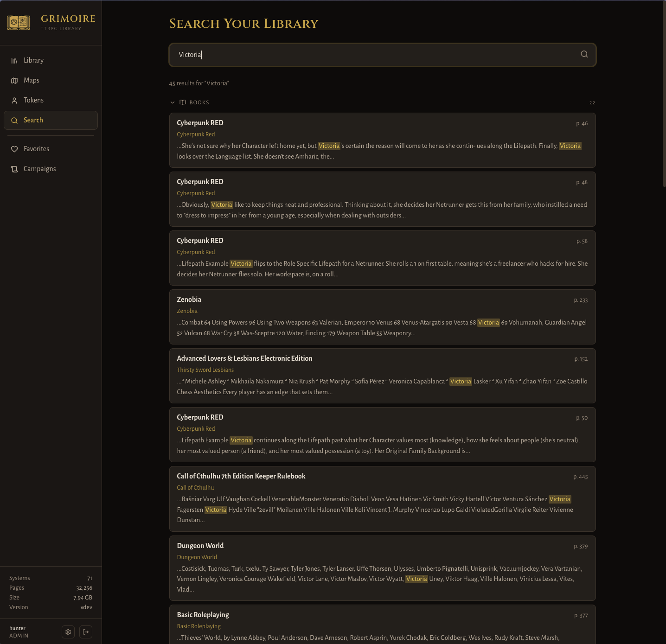The image size is (666, 644).
Task: Open the Tokens section
Action: click(x=51, y=100)
